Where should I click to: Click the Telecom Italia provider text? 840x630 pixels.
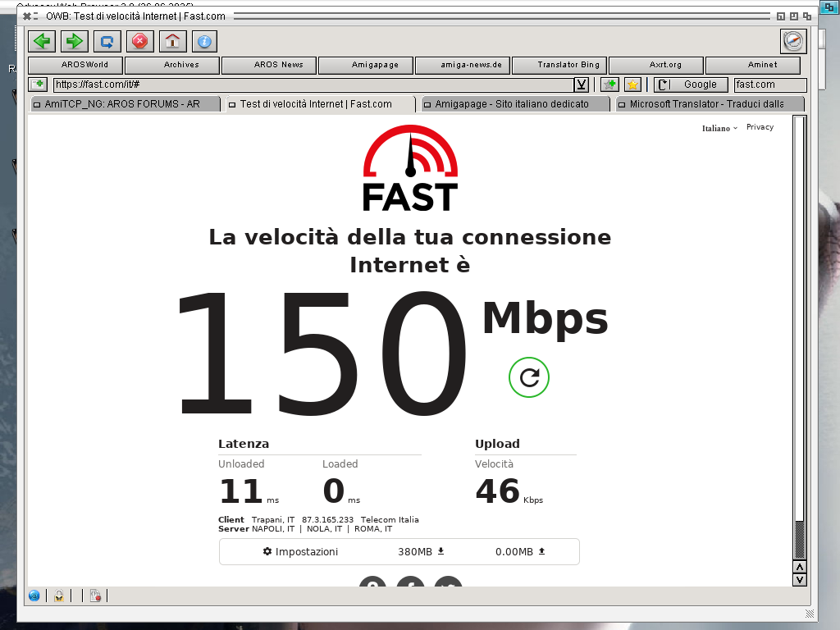[390, 519]
